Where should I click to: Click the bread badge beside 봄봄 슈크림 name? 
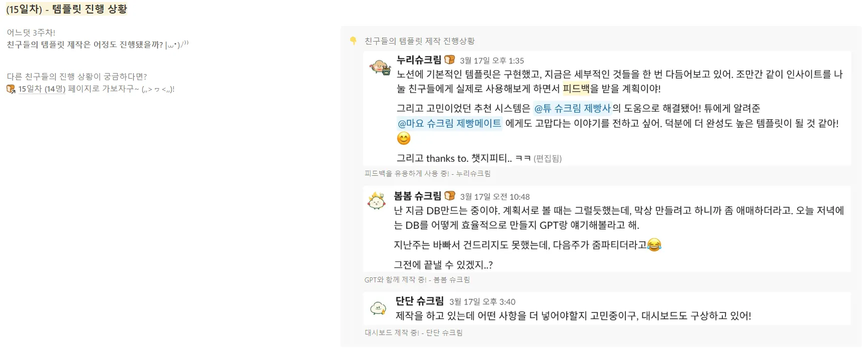coord(450,196)
